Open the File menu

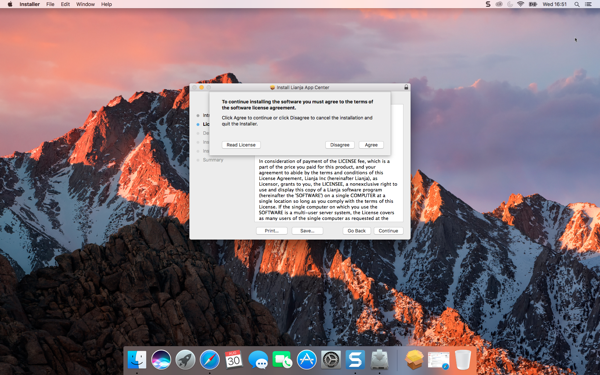coord(50,4)
